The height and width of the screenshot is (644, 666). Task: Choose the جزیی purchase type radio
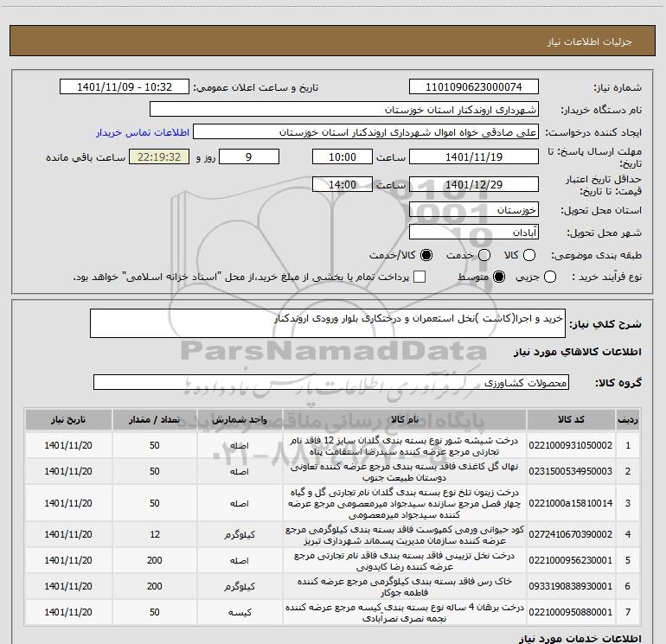click(550, 277)
